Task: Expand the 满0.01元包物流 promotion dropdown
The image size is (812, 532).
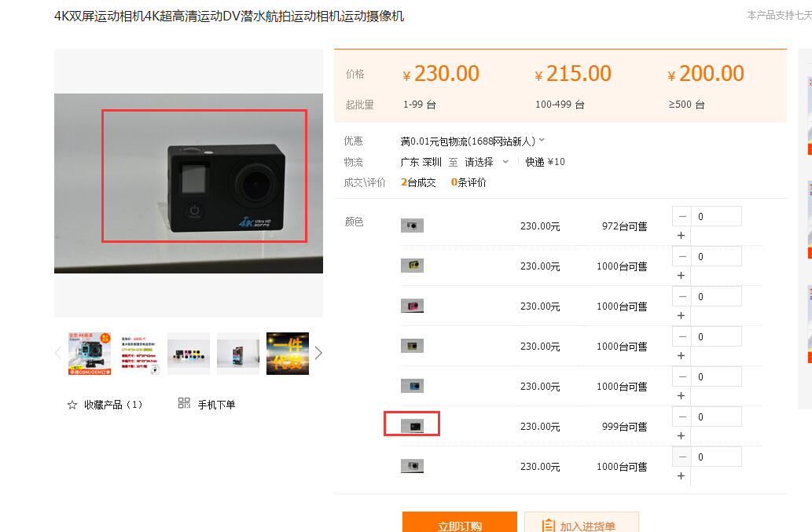Action: [542, 140]
